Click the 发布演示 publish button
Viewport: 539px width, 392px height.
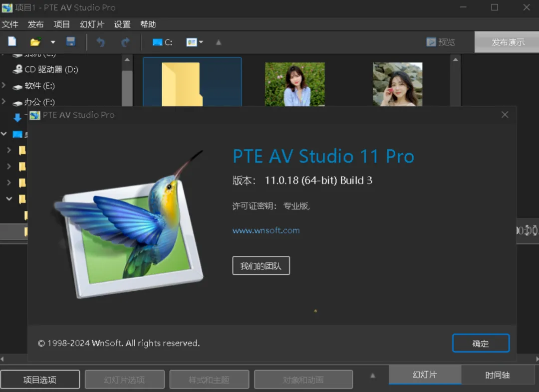508,42
